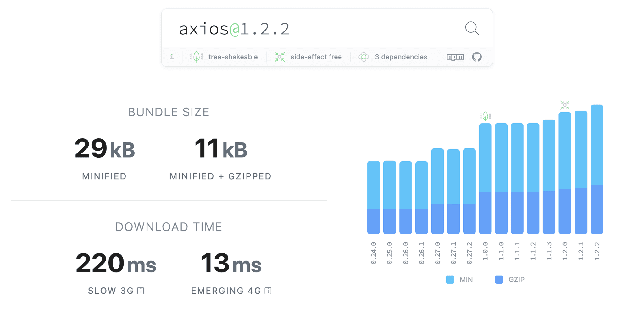This screenshot has height=312, width=644.
Task: Click the DOWNLOAD TIME heading
Action: (x=169, y=227)
